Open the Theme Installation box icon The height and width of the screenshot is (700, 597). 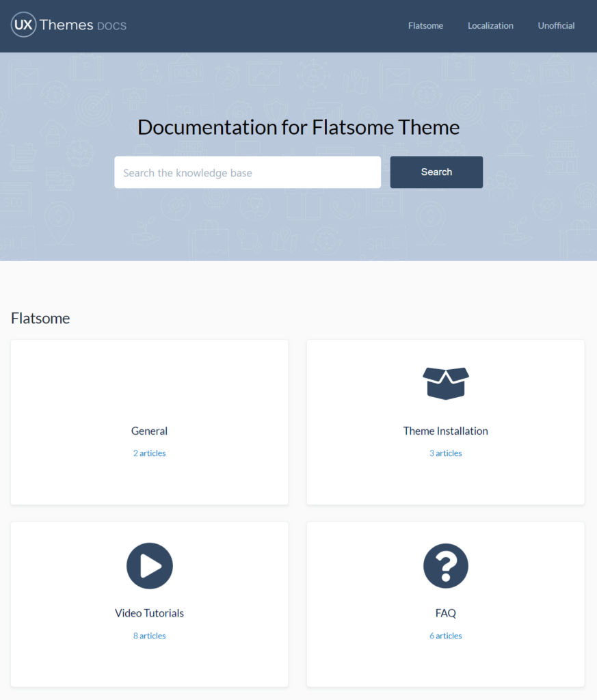(x=445, y=383)
